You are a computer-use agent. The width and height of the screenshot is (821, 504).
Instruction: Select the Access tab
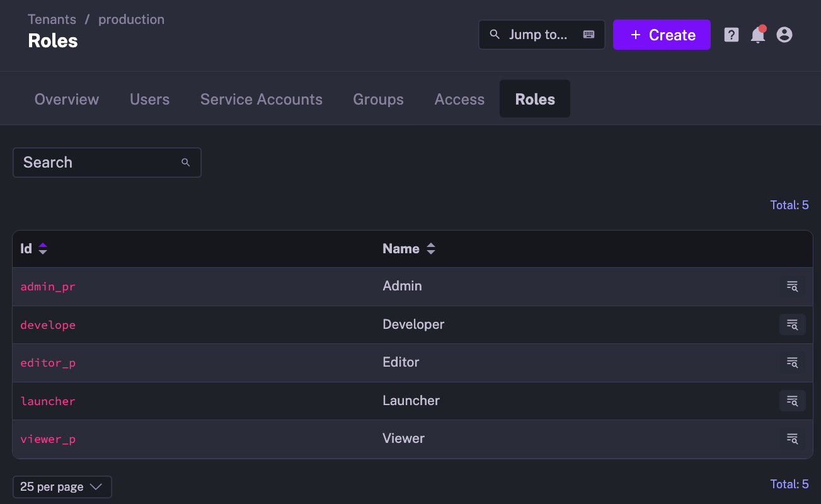click(459, 100)
